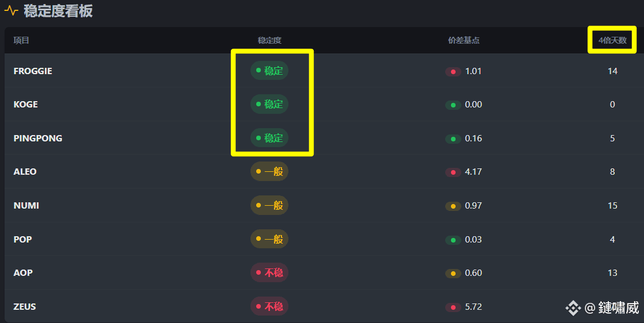Open the KOGE project row

pyautogui.click(x=26, y=105)
